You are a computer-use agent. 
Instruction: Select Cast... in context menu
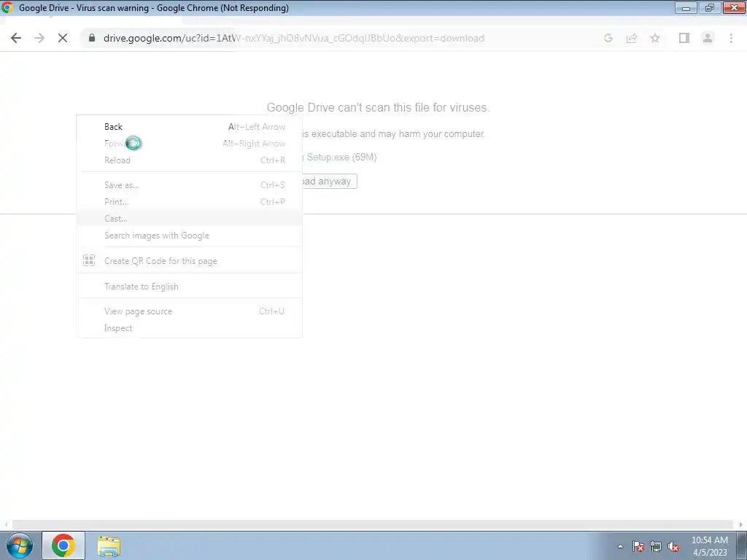point(190,219)
